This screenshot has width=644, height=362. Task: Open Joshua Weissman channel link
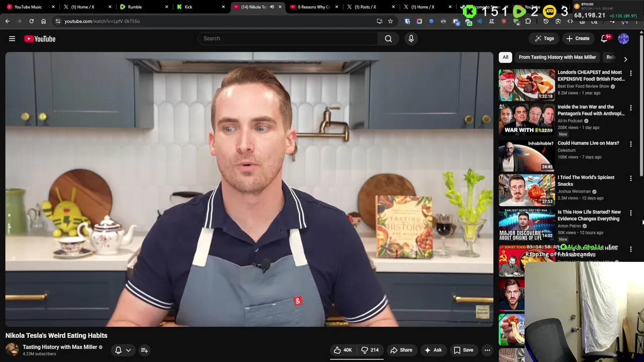574,192
